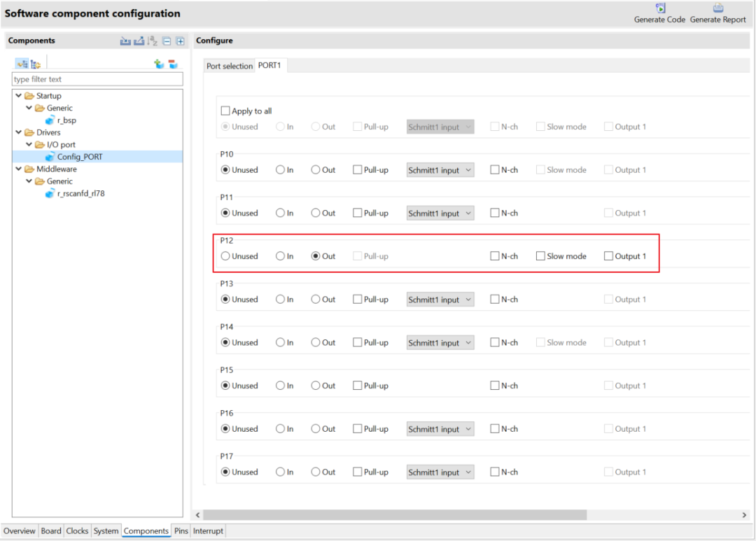Set pin P16 to Out
The image size is (756, 541).
pyautogui.click(x=315, y=428)
